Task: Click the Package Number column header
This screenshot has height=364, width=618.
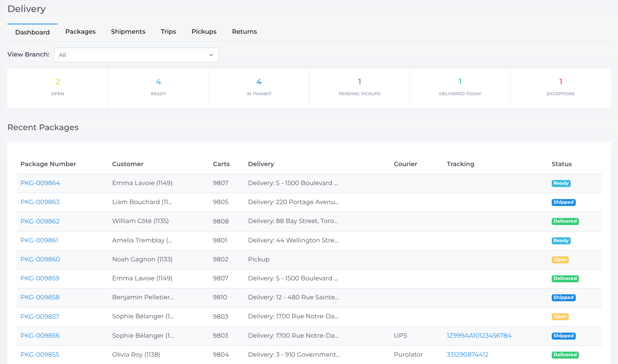Action: coord(48,164)
